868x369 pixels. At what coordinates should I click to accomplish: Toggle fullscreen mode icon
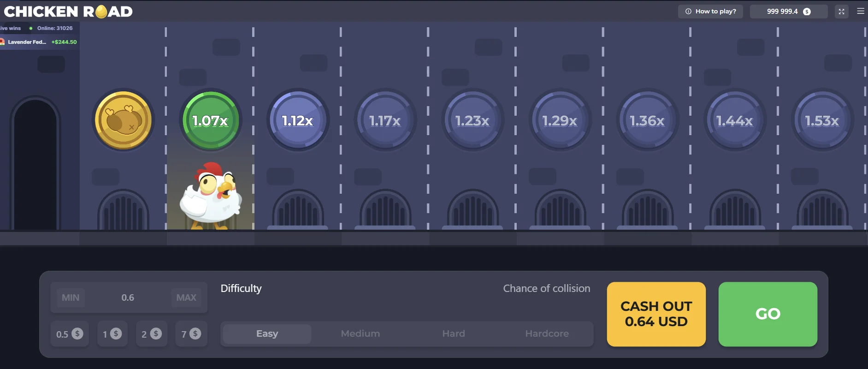[x=841, y=12]
